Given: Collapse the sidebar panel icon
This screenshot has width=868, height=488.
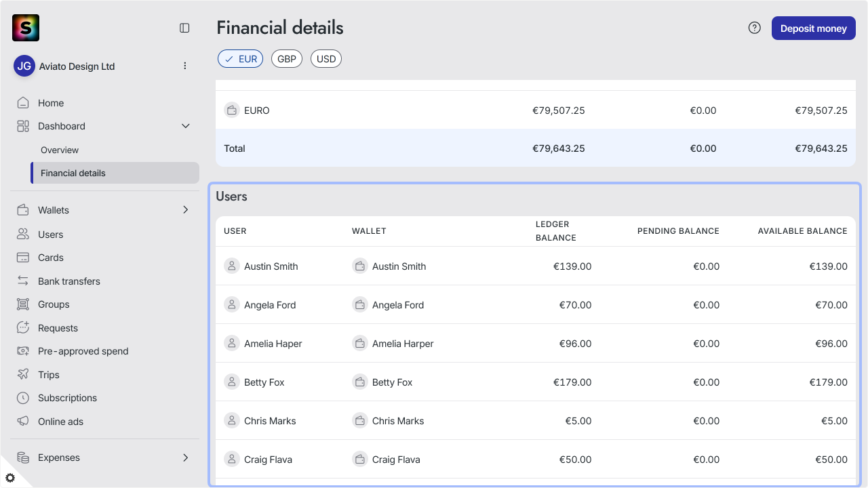Looking at the screenshot, I should click(x=184, y=28).
